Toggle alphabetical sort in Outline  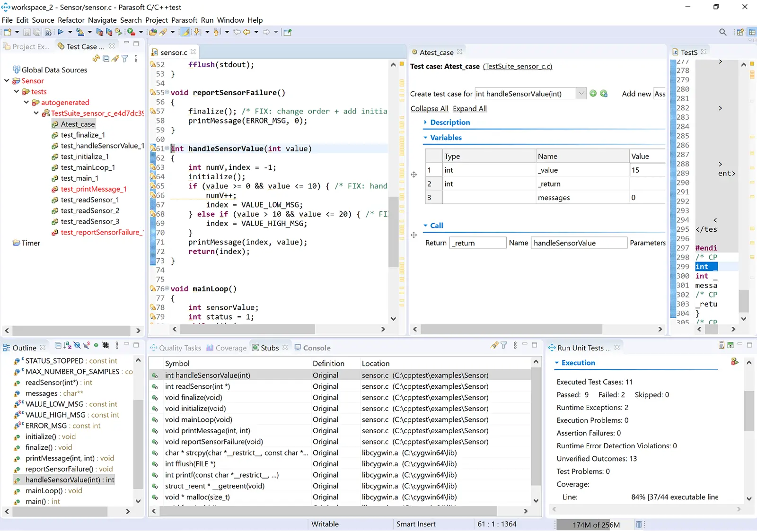tap(68, 346)
